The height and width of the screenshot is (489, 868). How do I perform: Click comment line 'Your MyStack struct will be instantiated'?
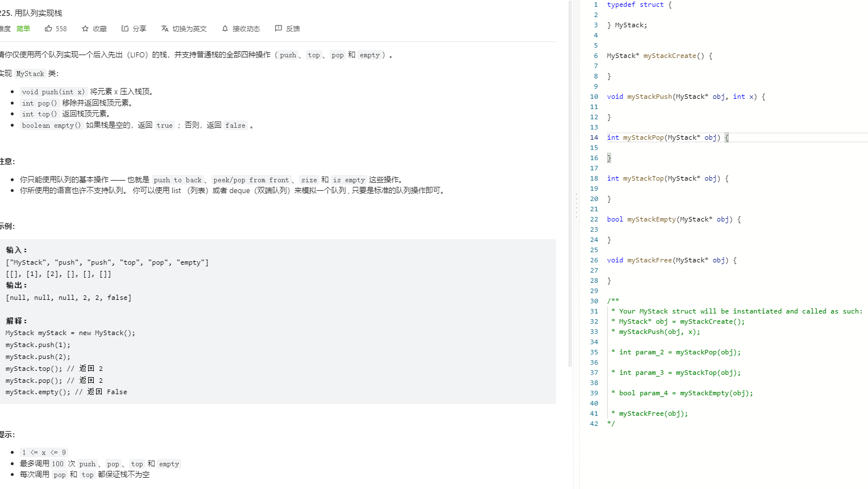click(x=737, y=311)
